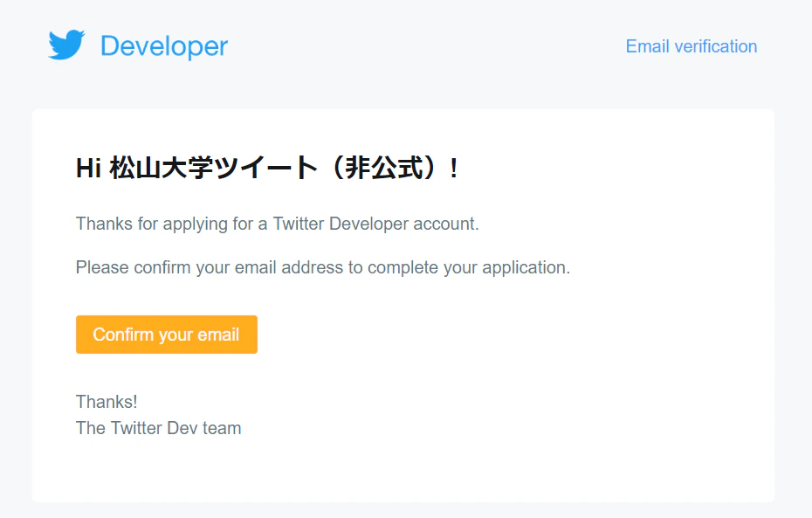The width and height of the screenshot is (812, 518).
Task: Click the Twitter bird logo
Action: click(66, 45)
